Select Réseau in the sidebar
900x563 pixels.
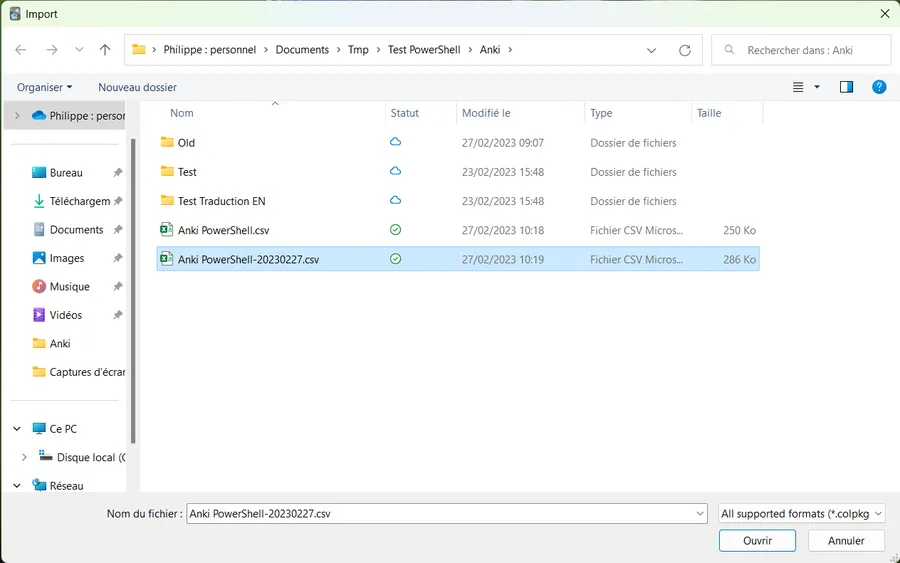(59, 486)
